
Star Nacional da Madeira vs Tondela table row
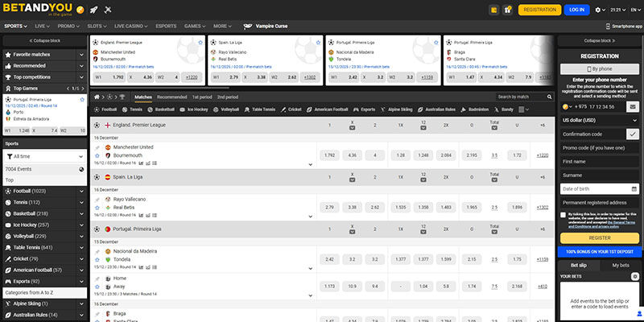pyautogui.click(x=97, y=259)
